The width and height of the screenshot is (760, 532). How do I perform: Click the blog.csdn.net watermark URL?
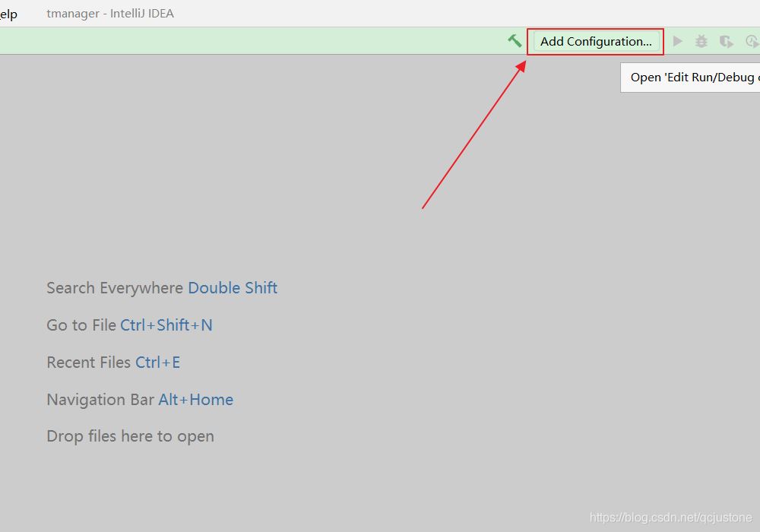pos(670,518)
